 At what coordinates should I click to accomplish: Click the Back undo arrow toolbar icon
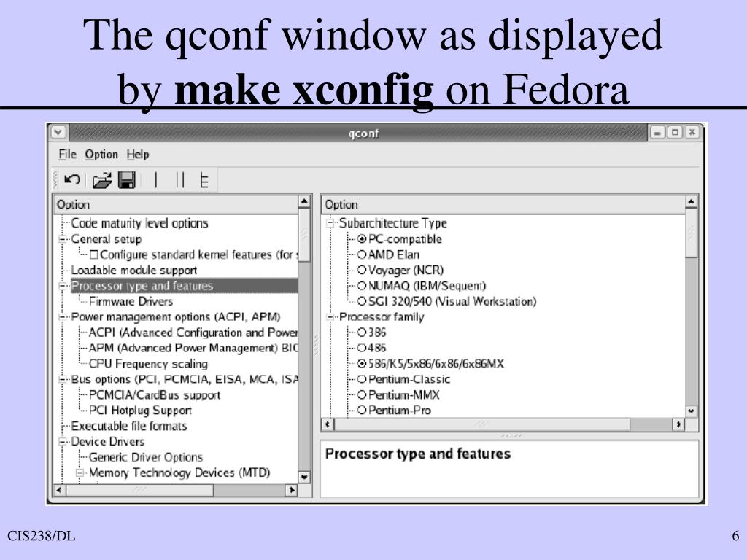coord(72,180)
